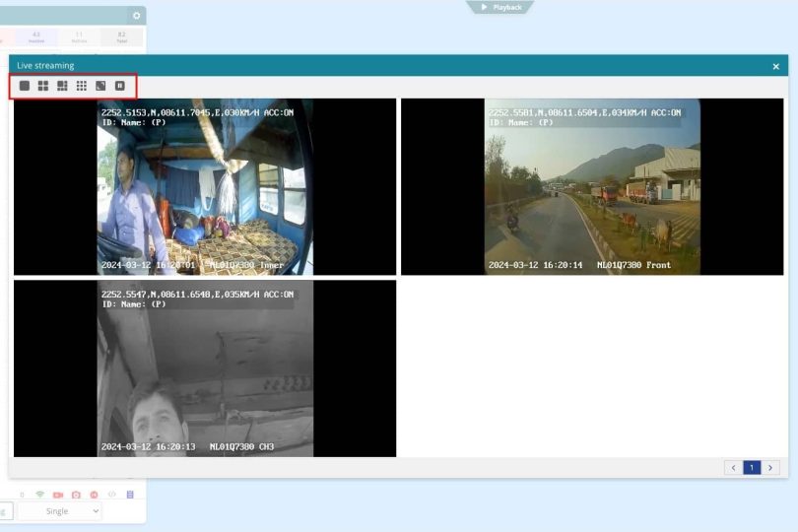Select the Front road camera feed

pyautogui.click(x=592, y=186)
